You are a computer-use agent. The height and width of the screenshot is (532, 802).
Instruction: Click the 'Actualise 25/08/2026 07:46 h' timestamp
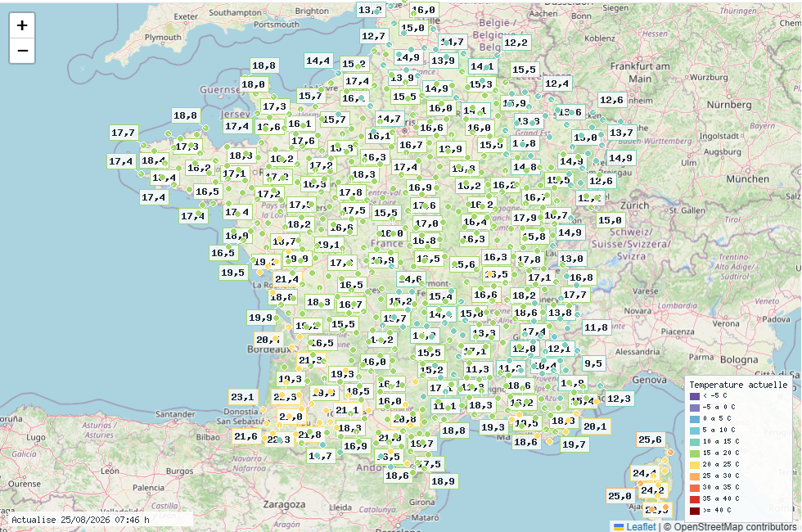pyautogui.click(x=80, y=520)
